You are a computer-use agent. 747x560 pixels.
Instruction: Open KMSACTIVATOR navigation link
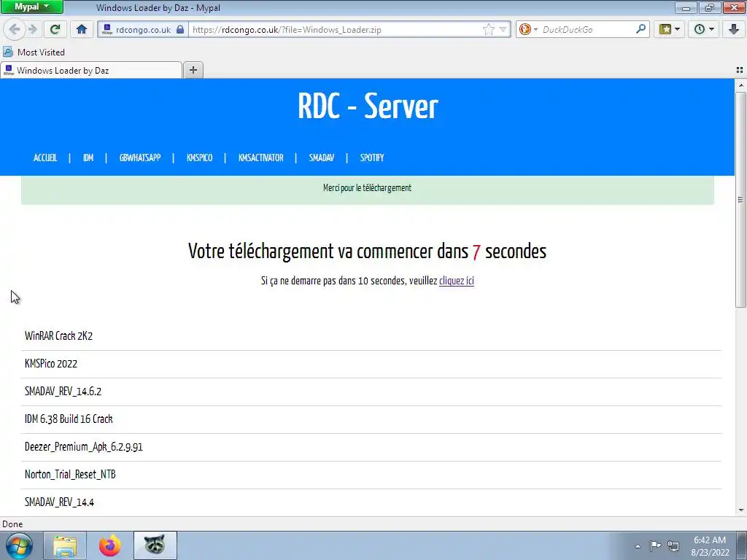pos(261,157)
